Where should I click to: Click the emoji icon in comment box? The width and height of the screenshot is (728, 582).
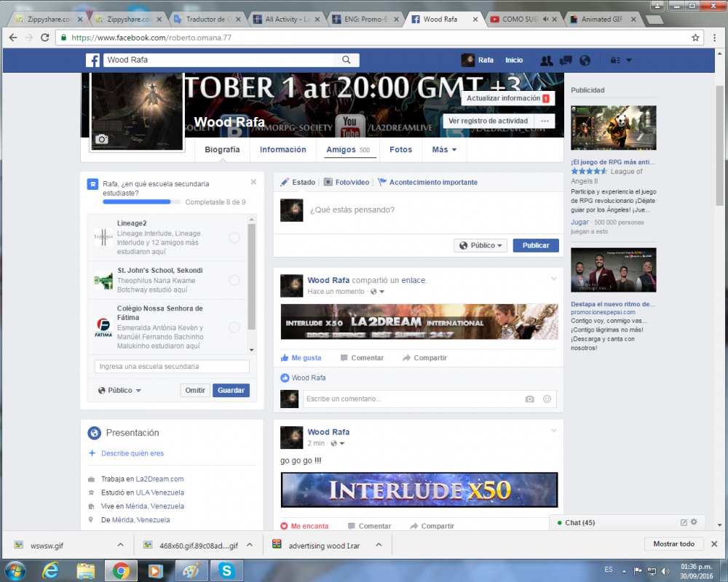click(547, 399)
